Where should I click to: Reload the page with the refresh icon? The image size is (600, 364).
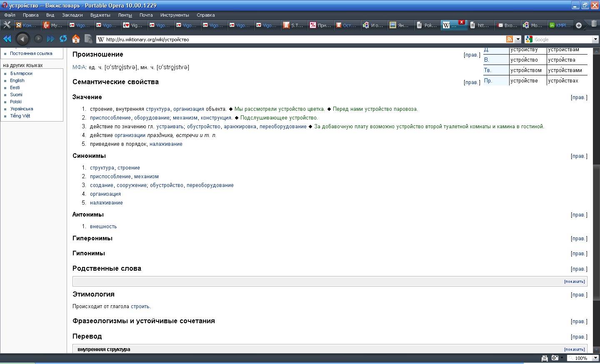[x=63, y=39]
